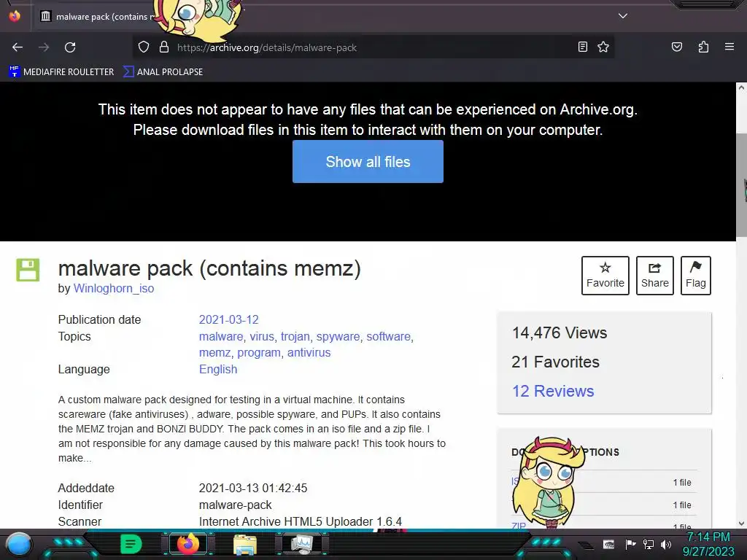Open Firefox View icon at tab strip start
Viewport: 747px width, 560px height.
(x=15, y=16)
